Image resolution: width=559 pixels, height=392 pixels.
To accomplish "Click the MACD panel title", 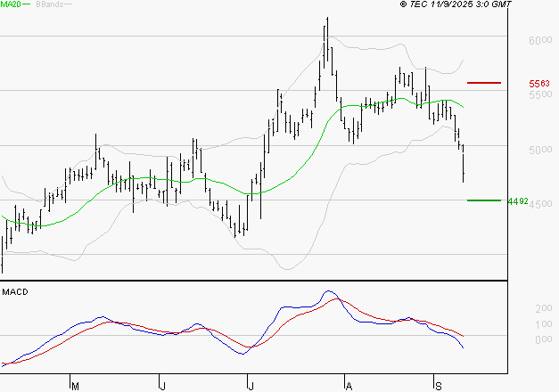I will click(x=14, y=291).
